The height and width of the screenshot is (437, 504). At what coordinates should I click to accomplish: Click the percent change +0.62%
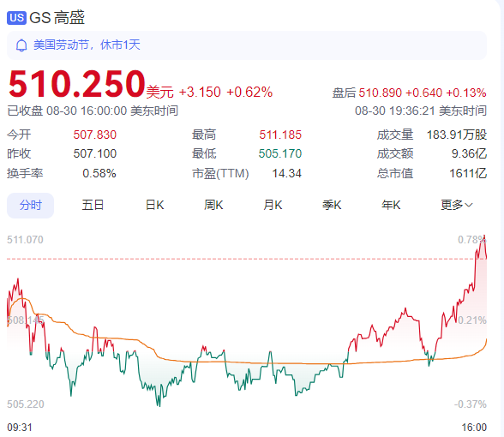pyautogui.click(x=249, y=93)
